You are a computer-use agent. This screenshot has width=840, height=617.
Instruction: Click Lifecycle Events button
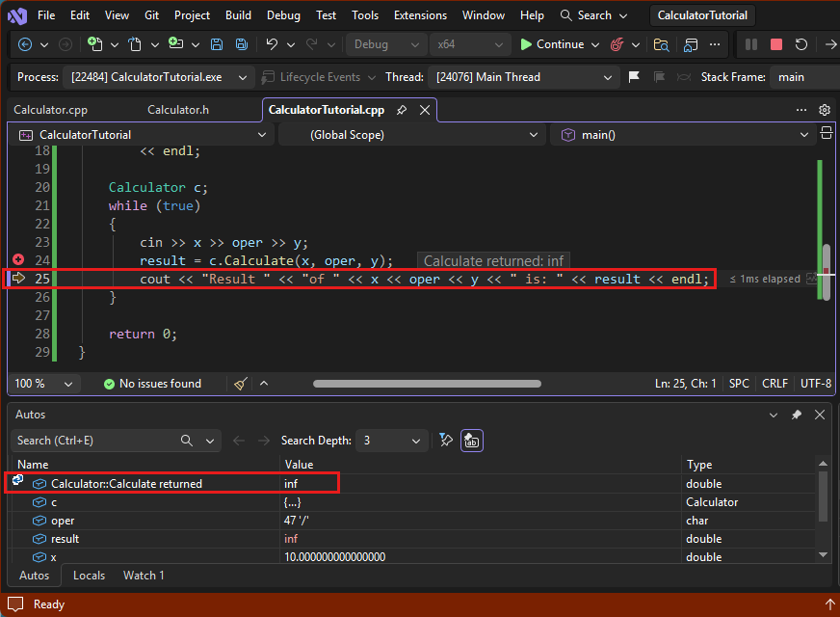pos(318,77)
